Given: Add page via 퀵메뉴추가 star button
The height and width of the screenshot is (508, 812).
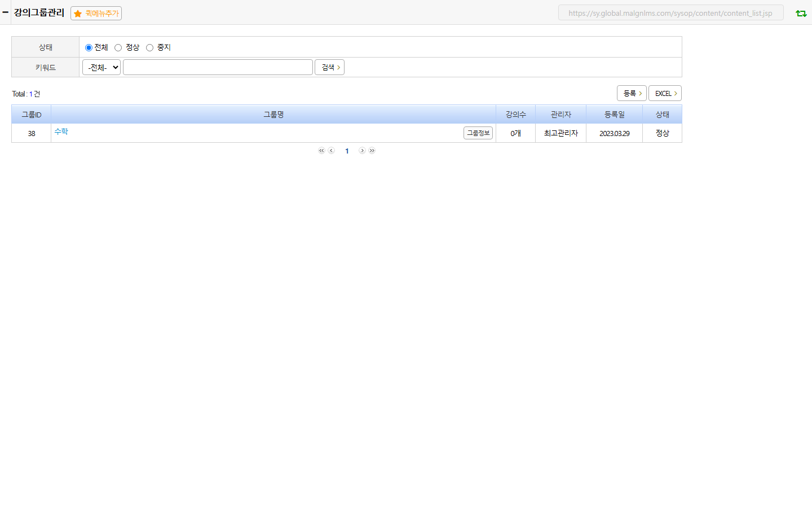Looking at the screenshot, I should pos(96,13).
